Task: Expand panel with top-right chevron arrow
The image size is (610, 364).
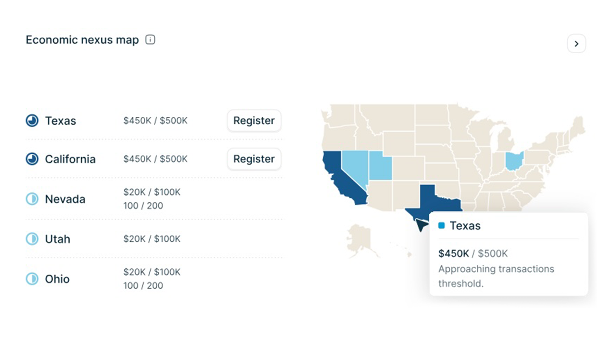Action: [x=576, y=44]
